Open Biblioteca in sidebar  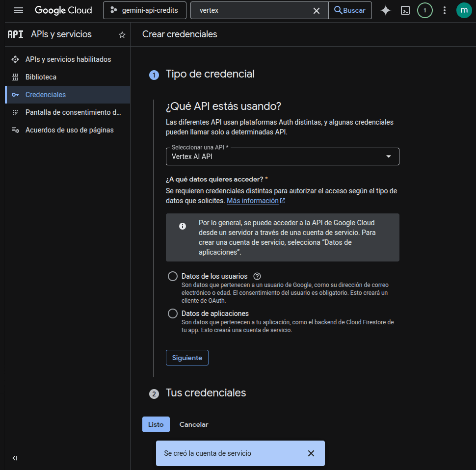[68, 77]
